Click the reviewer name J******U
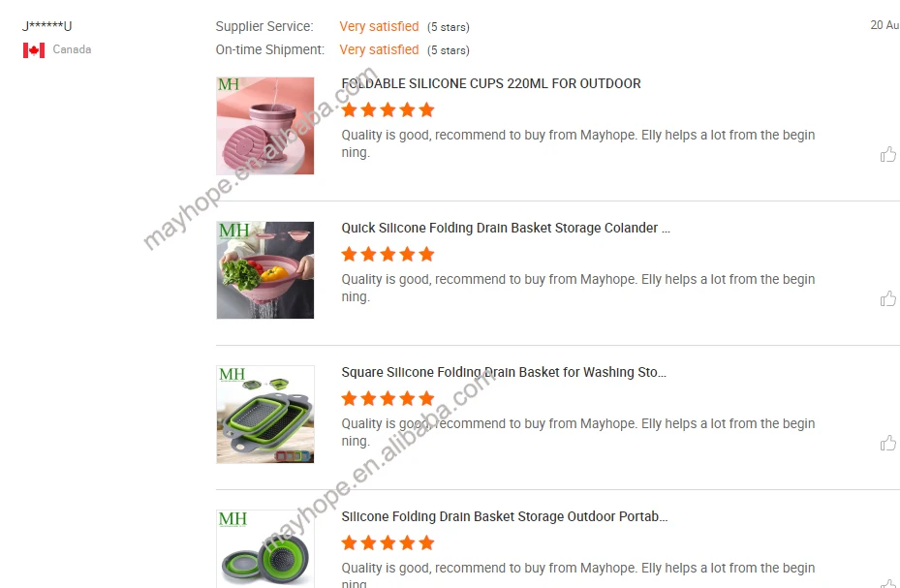The image size is (900, 588). click(x=47, y=26)
